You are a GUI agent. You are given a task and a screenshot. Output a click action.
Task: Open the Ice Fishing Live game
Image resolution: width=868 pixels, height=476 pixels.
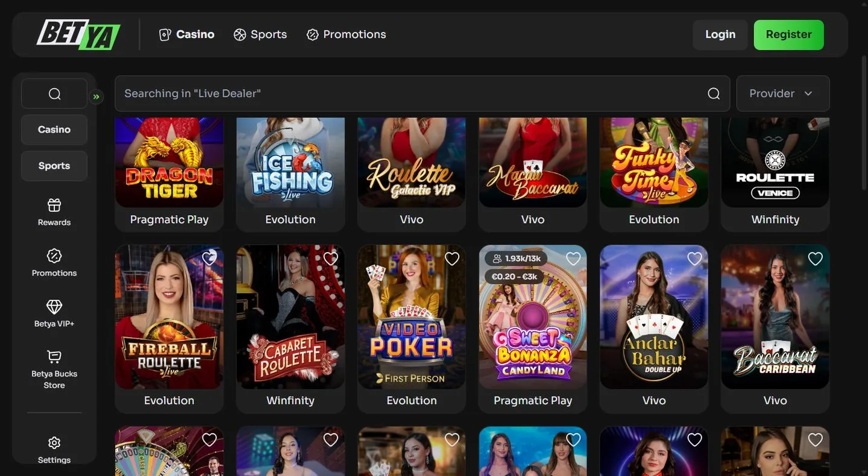point(291,163)
